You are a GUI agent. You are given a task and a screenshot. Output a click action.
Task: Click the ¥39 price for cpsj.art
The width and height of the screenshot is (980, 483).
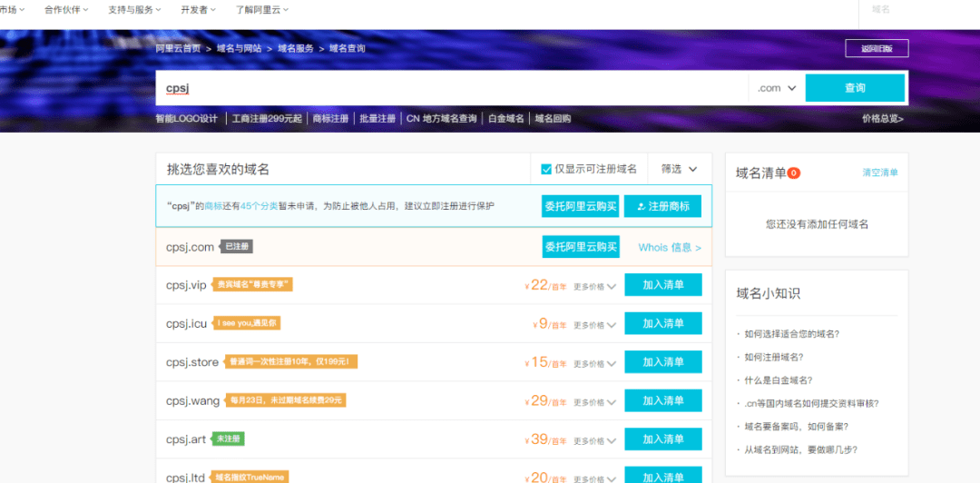[x=545, y=439]
